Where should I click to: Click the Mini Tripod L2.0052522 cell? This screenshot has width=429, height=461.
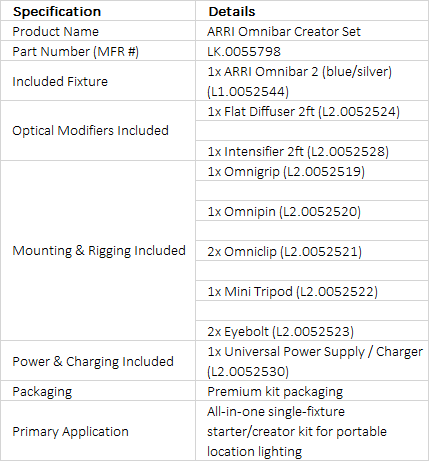coord(312,291)
